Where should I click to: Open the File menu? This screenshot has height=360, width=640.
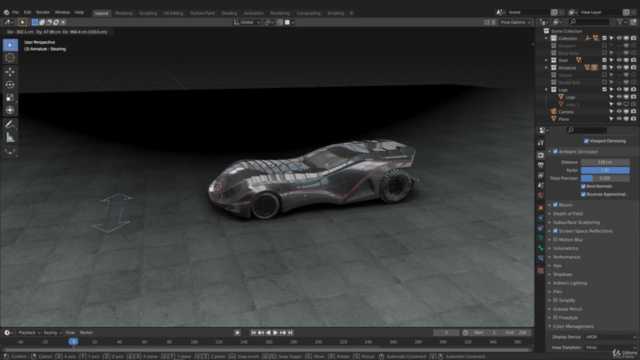(x=15, y=12)
